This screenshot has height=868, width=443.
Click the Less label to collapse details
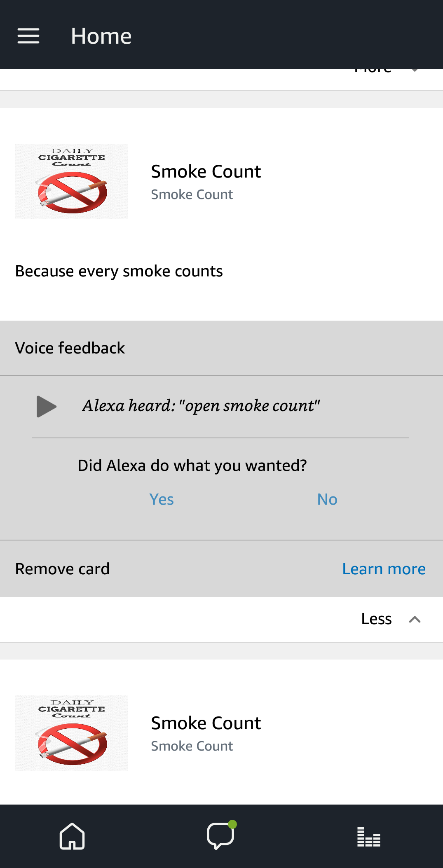[376, 619]
